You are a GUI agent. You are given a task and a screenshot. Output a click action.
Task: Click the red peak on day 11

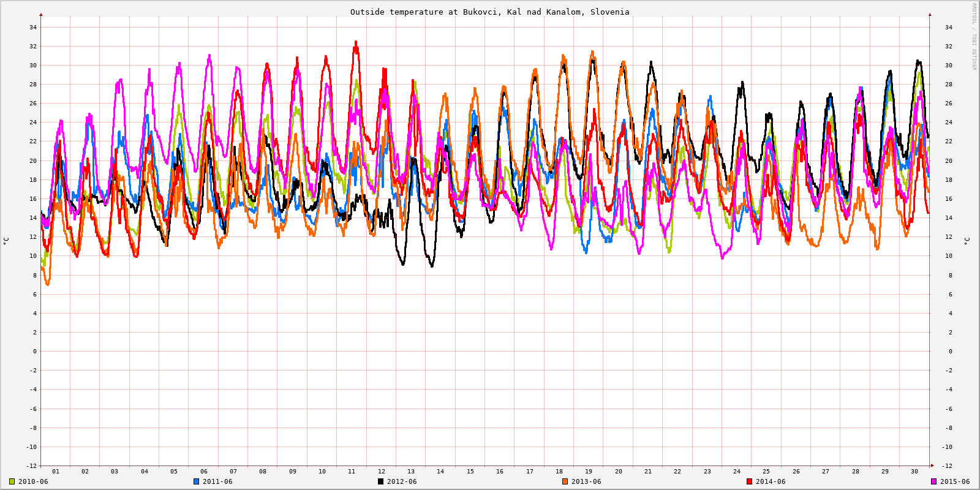coord(356,44)
